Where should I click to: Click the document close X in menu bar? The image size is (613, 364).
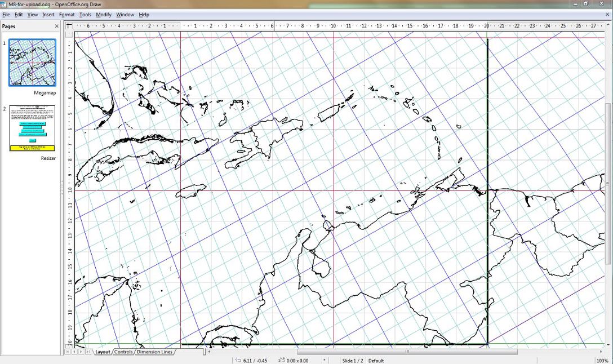607,15
